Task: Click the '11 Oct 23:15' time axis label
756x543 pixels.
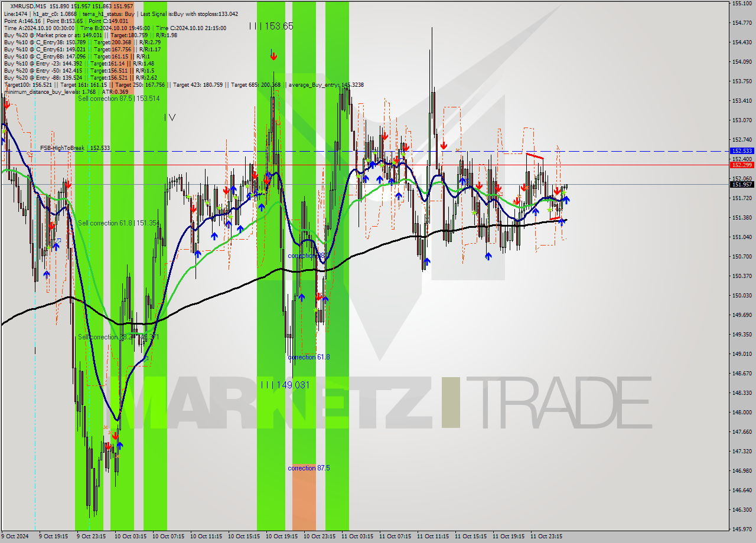Action: pos(545,537)
